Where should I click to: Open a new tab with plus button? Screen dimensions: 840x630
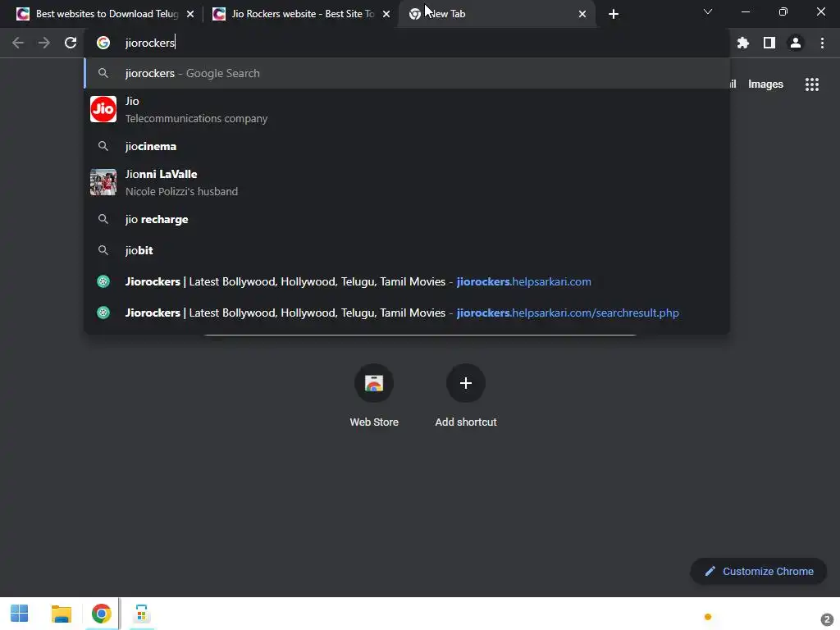click(x=614, y=14)
